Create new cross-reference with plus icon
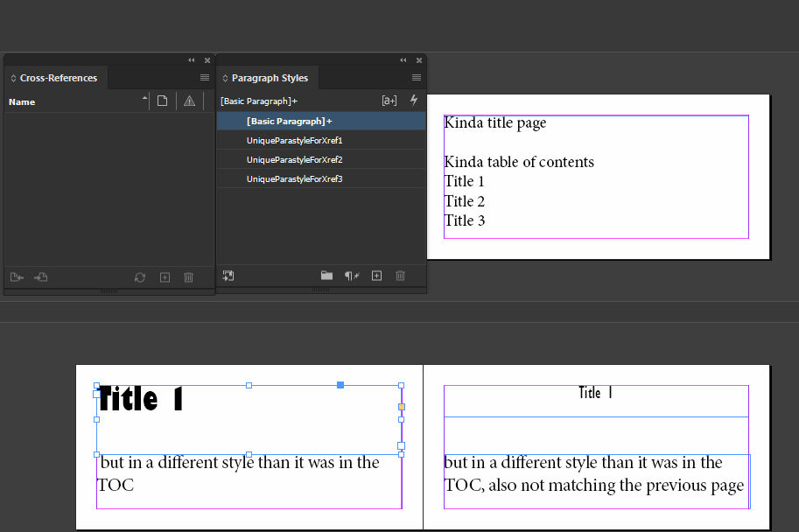This screenshot has width=799, height=532. pyautogui.click(x=165, y=277)
